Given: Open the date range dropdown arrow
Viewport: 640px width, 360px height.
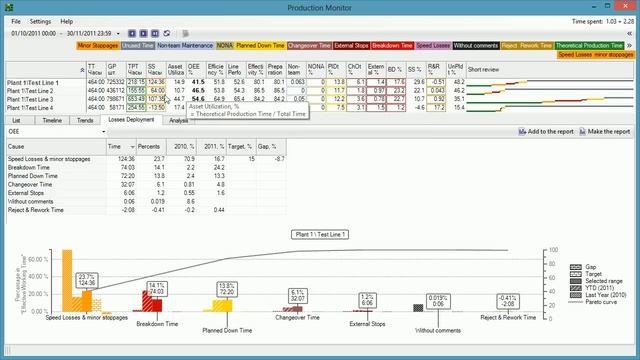Looking at the screenshot, I should [118, 33].
